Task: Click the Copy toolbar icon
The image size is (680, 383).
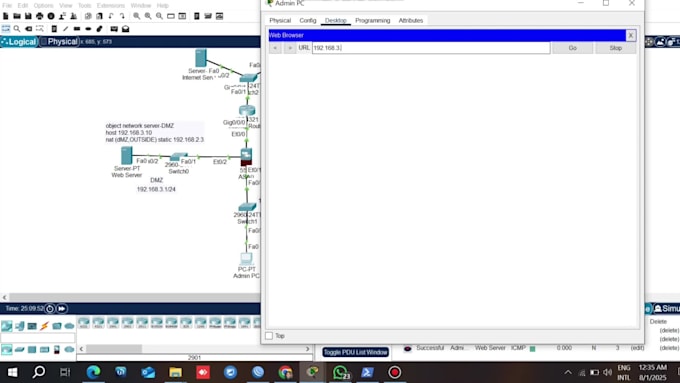Action: (88, 16)
